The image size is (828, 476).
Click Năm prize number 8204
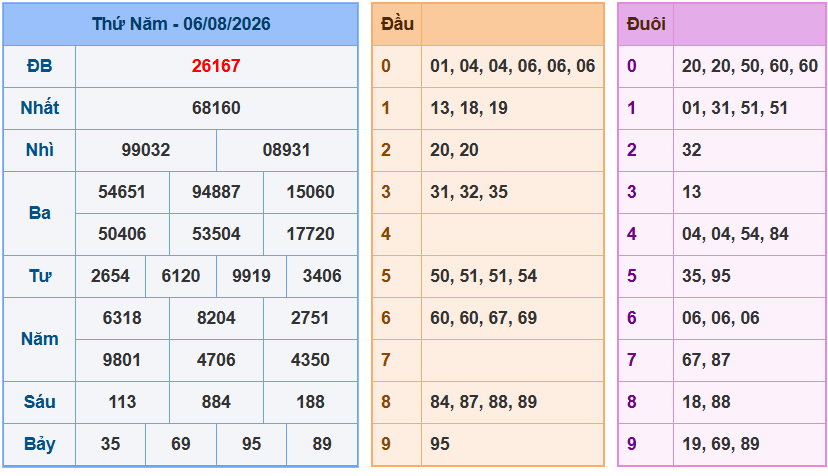[216, 318]
